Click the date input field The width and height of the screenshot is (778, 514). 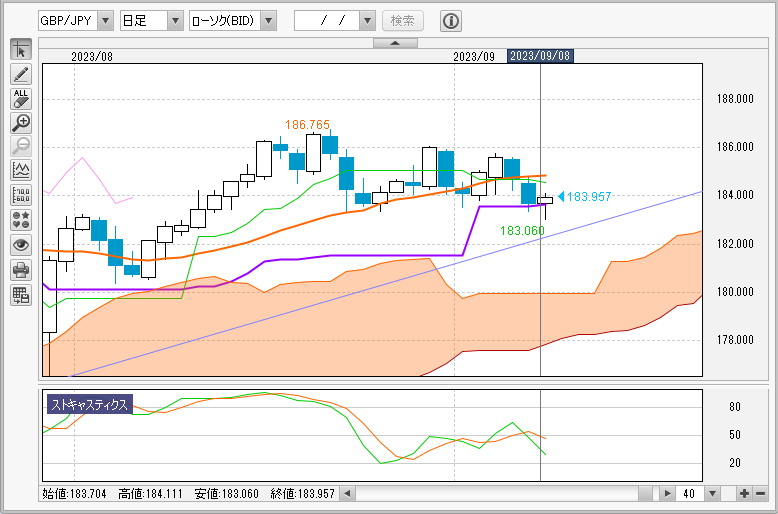(x=327, y=21)
